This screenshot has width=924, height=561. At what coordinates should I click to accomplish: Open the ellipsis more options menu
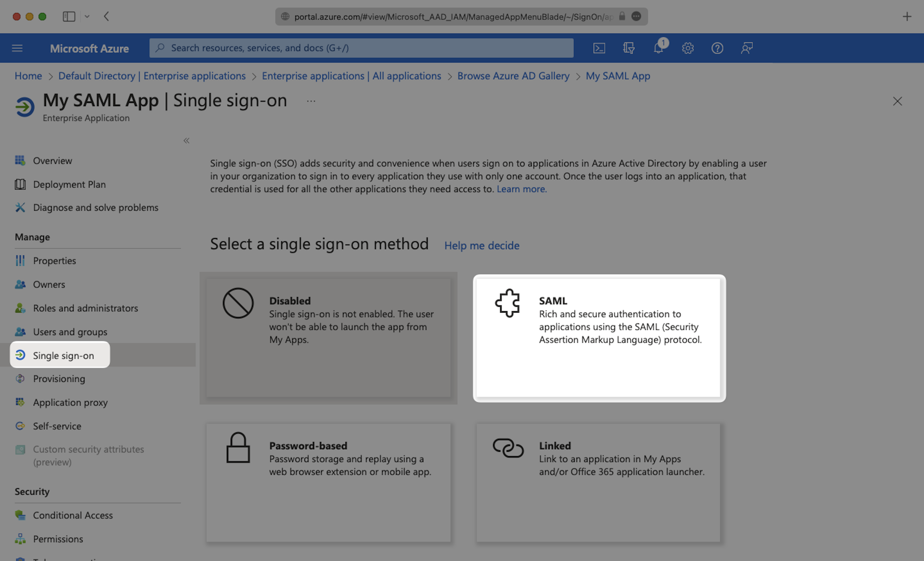(311, 101)
